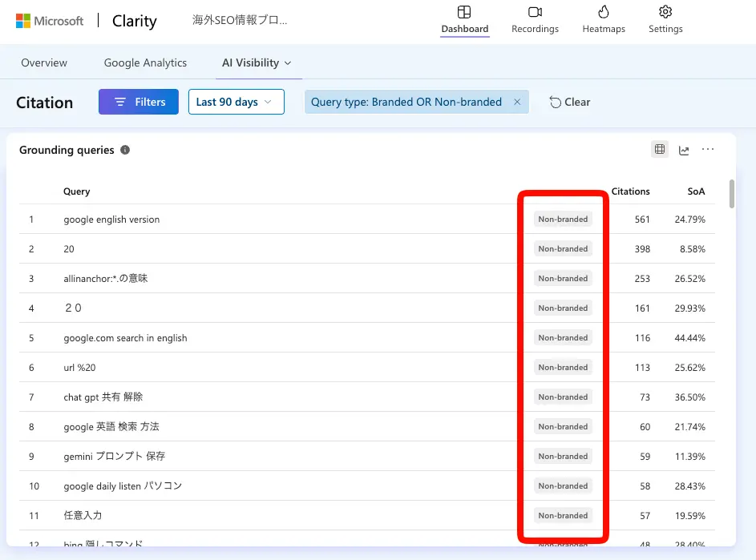756x560 pixels.
Task: Select query 'google english version'
Action: click(111, 220)
